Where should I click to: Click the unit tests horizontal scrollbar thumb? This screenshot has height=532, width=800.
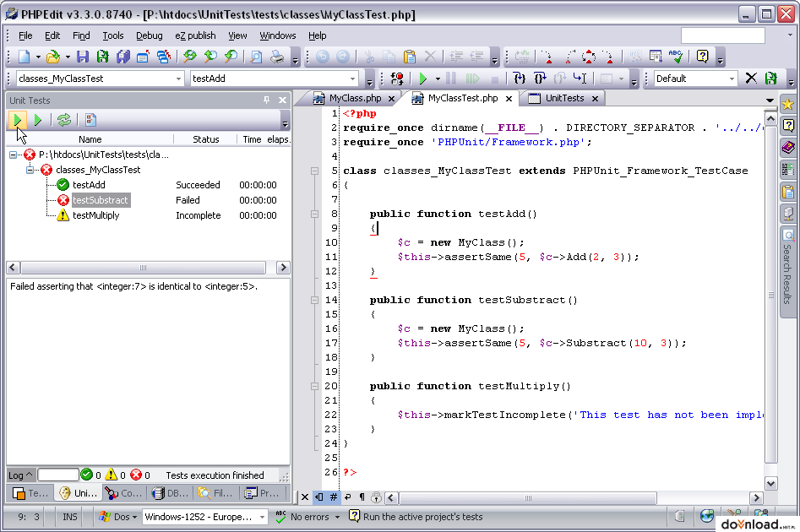coord(144,268)
